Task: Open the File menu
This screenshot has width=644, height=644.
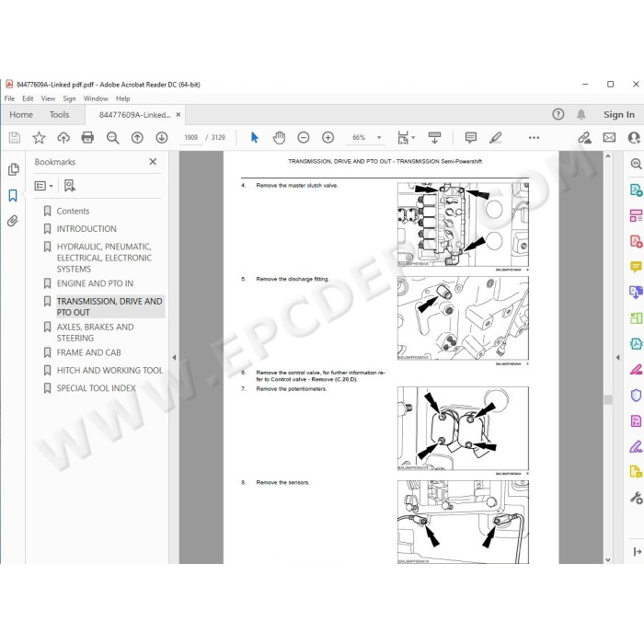Action: pos(9,98)
